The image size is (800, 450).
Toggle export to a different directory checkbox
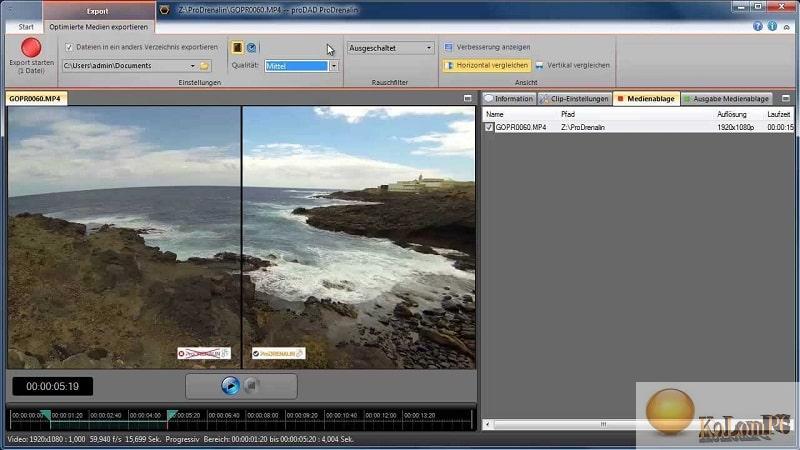point(69,47)
